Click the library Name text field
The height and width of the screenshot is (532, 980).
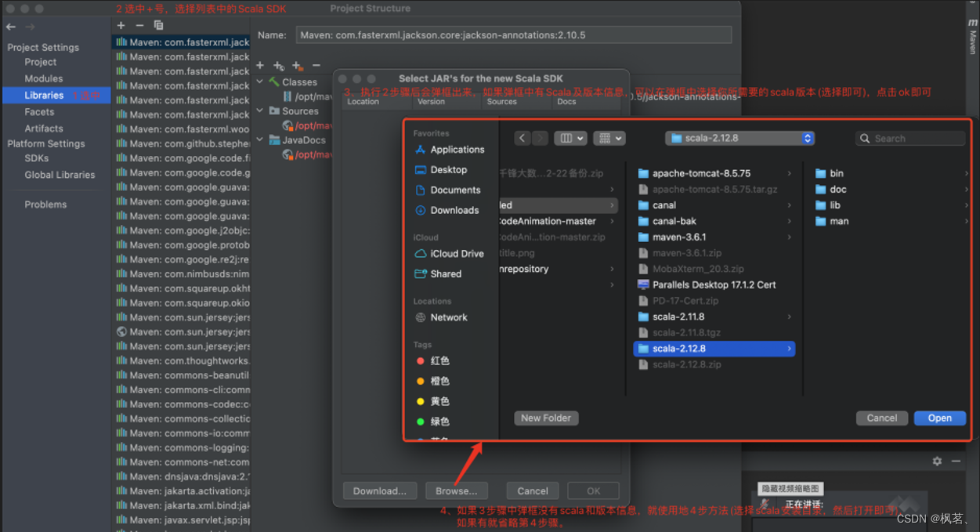click(514, 35)
